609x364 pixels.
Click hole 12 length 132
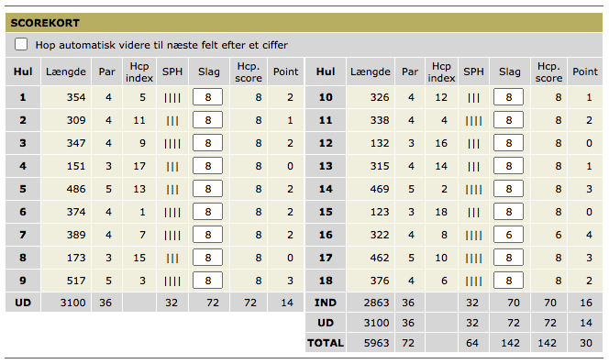coord(380,143)
